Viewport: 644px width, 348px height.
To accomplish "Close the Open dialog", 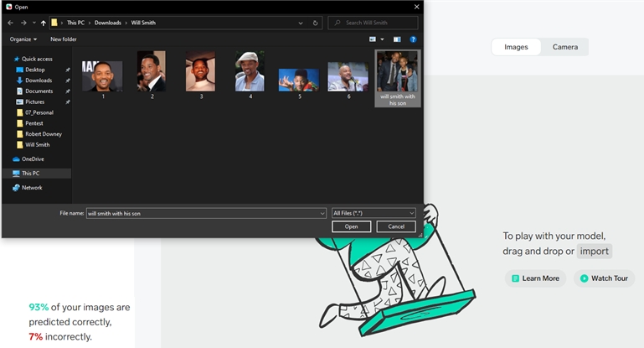I will [416, 7].
